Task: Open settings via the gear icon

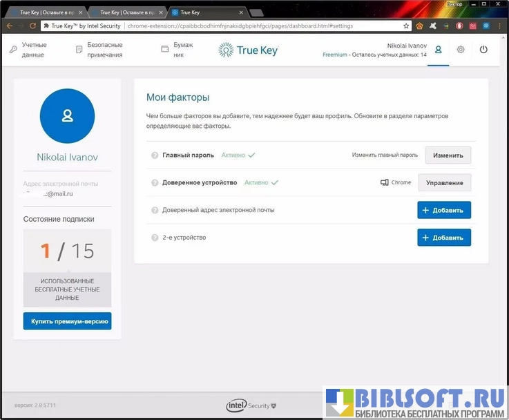Action: coord(461,50)
